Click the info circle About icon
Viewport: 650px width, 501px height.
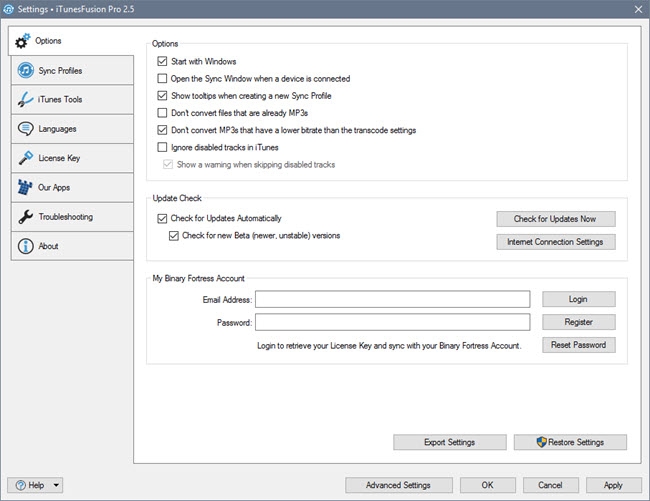coord(25,246)
